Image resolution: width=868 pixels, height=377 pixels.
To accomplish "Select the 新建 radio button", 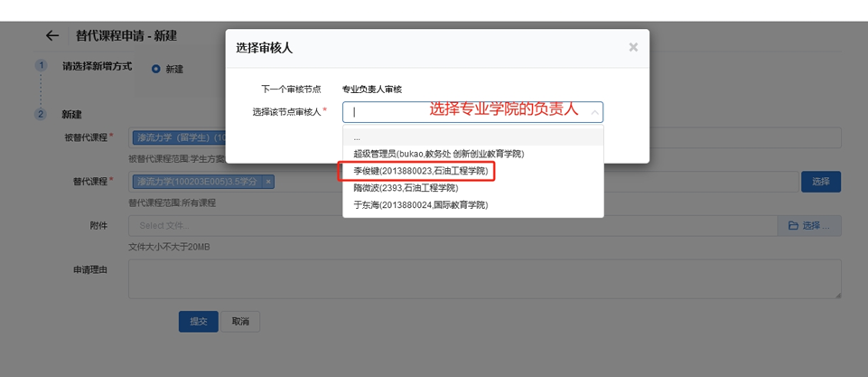I will coord(156,69).
